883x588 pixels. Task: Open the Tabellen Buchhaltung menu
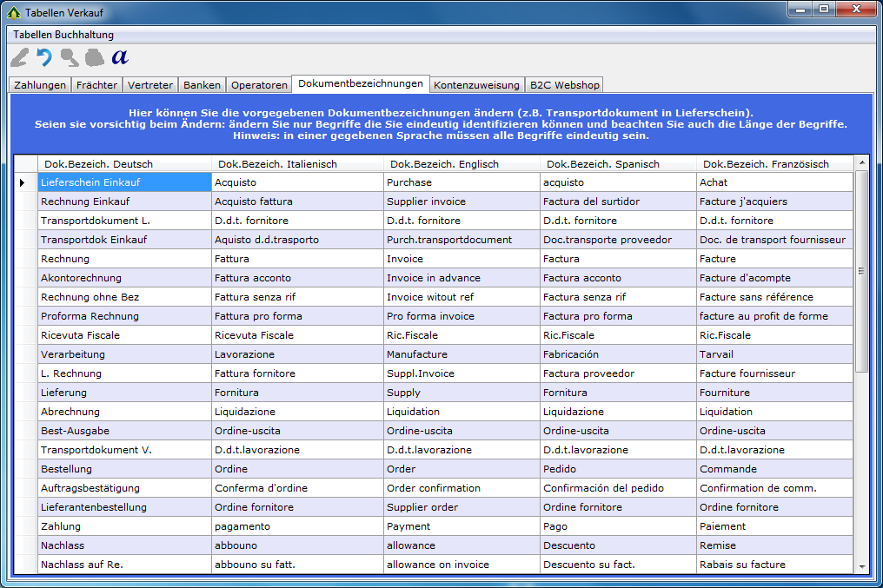(63, 35)
